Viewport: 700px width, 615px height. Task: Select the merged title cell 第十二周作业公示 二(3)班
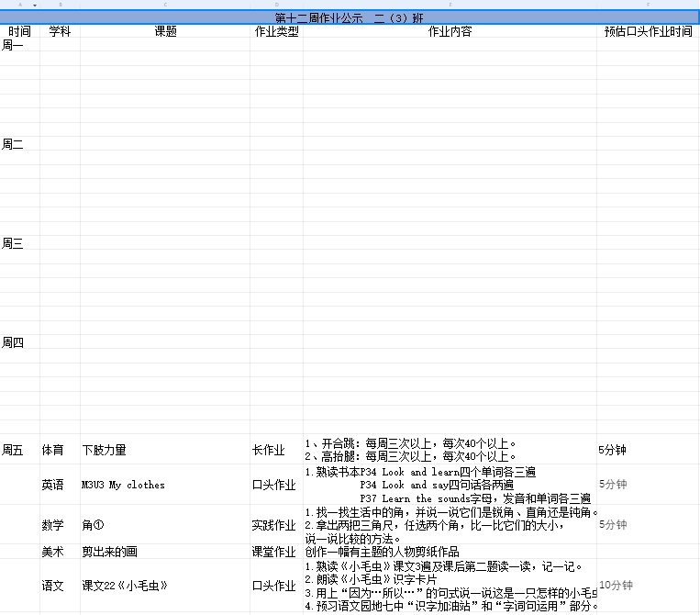point(350,17)
